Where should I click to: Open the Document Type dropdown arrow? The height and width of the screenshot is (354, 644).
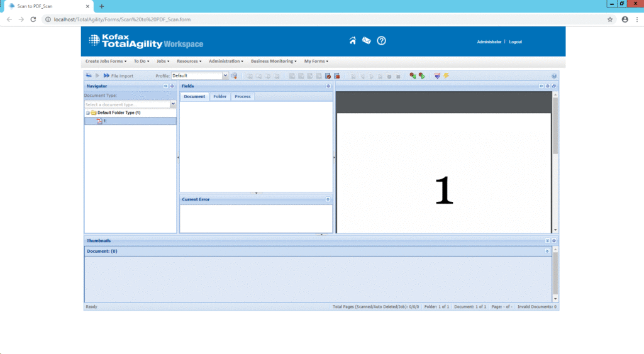173,104
